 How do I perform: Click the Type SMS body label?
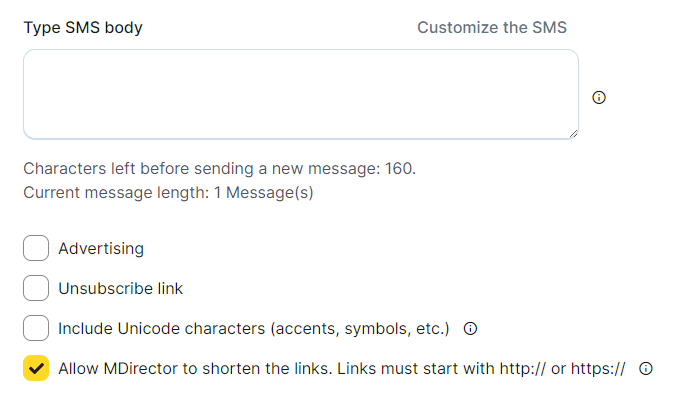[83, 27]
